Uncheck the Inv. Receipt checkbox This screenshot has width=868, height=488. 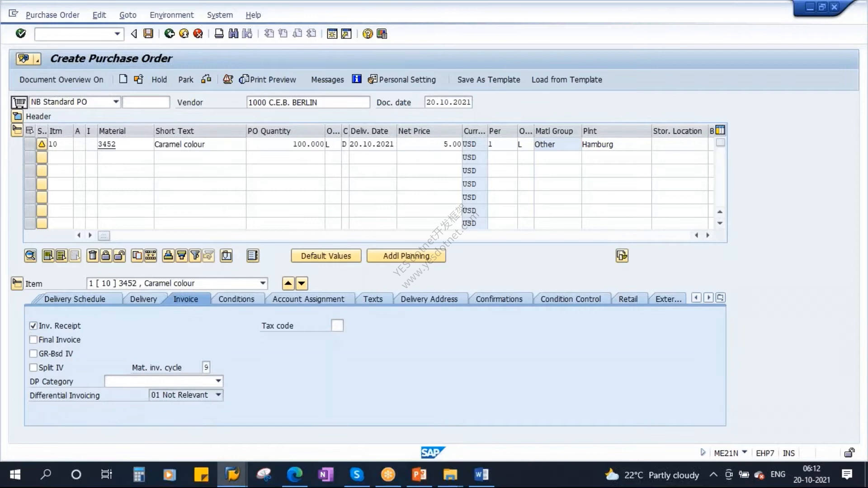(33, 326)
